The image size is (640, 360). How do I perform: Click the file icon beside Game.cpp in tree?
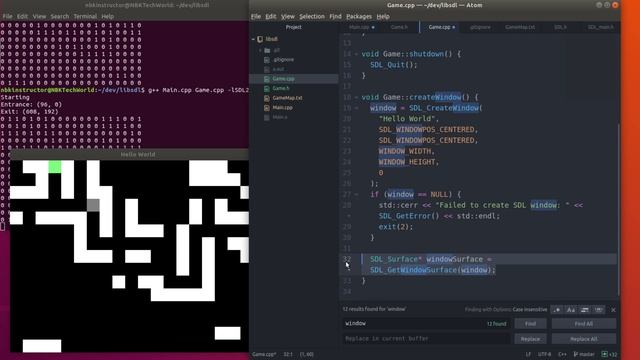[267, 79]
